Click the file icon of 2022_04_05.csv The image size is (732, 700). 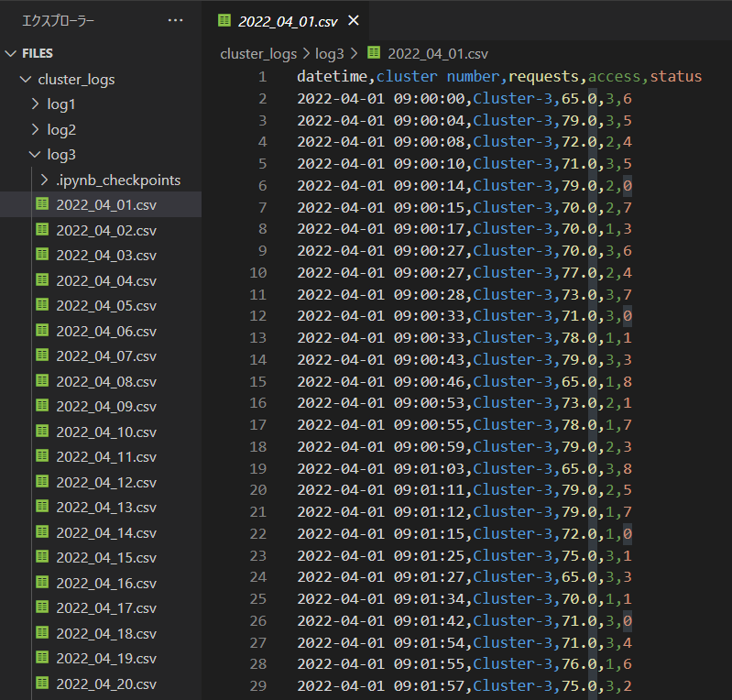coord(42,304)
